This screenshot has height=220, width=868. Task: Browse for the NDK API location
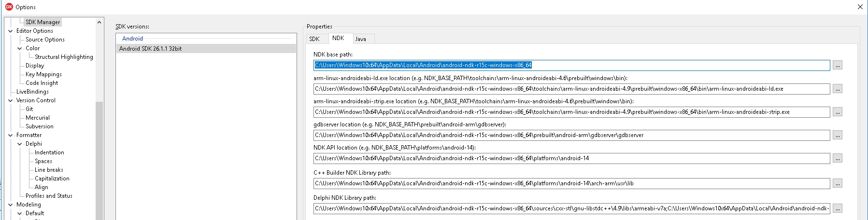coord(838,158)
